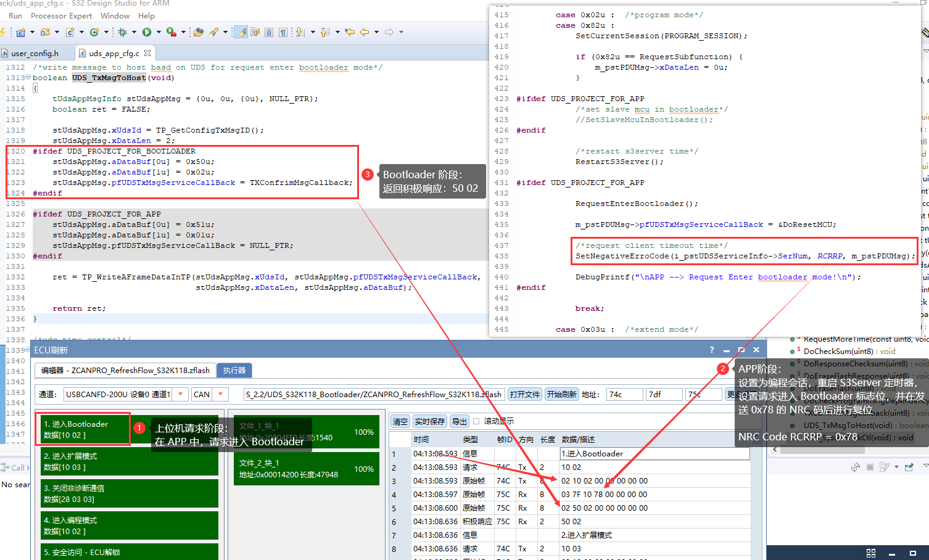929x560 pixels.
Task: Toggle Show Whitespace Characters pilcrow icon
Action: 283,32
